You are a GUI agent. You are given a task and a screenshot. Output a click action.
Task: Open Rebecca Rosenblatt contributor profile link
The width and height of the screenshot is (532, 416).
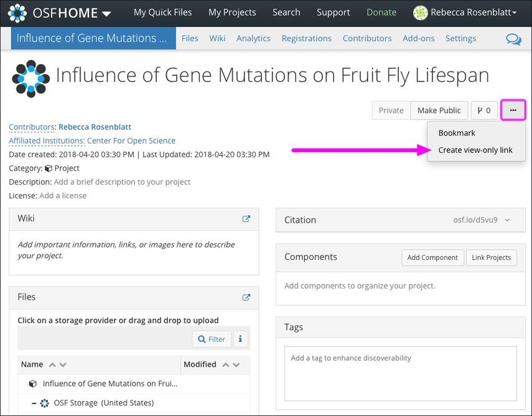pyautogui.click(x=95, y=127)
